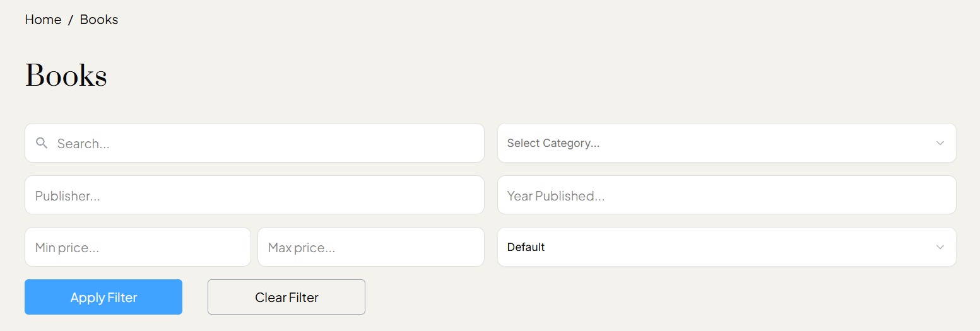Click the "Year Published..." placeholder text

coord(555,196)
